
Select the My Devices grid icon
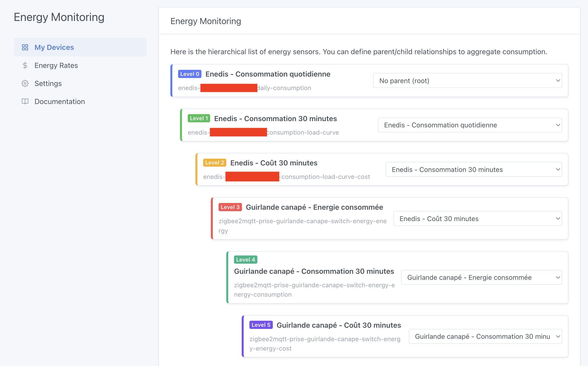[25, 47]
